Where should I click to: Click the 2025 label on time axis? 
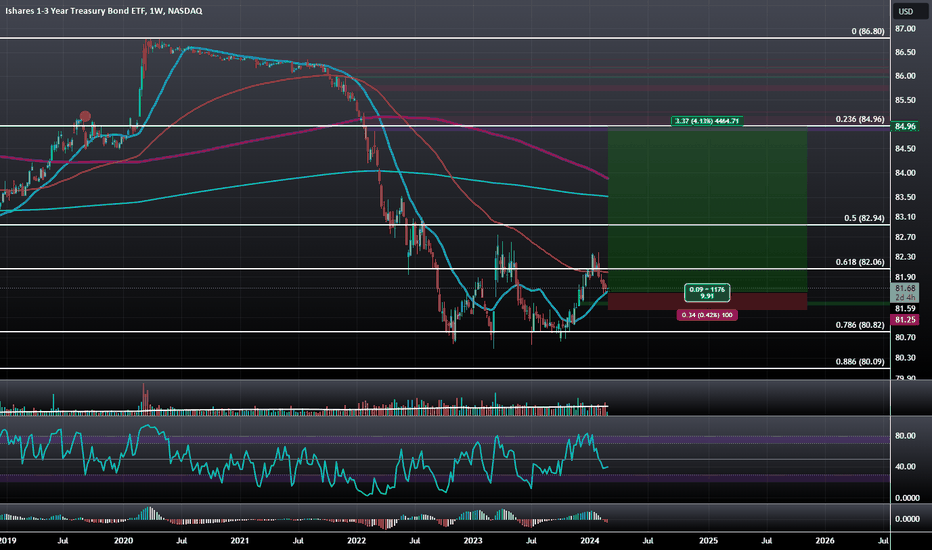pos(708,540)
